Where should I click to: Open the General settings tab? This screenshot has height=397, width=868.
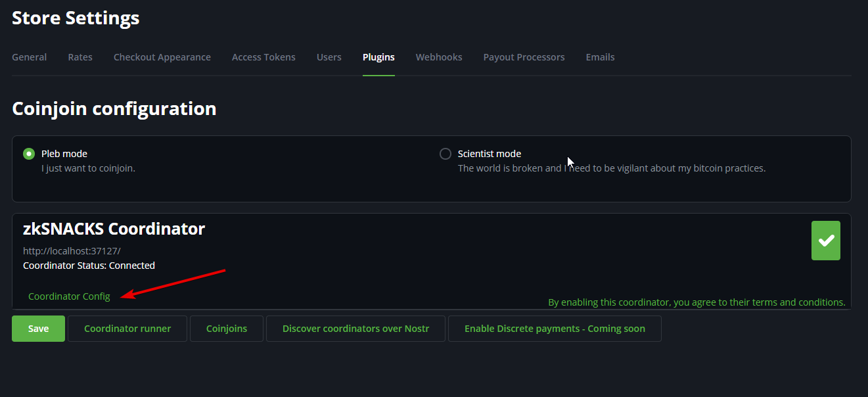[30, 57]
